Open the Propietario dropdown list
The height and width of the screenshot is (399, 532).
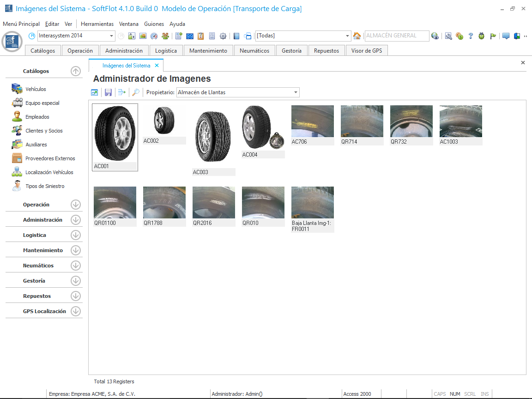296,92
